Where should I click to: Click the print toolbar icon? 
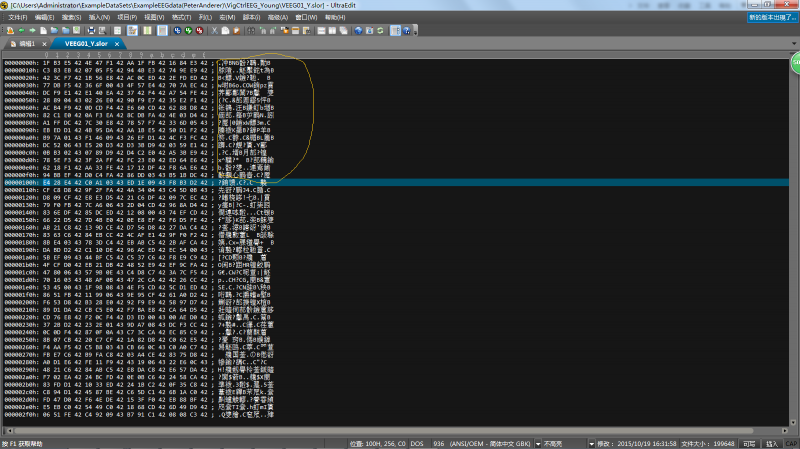(x=91, y=31)
